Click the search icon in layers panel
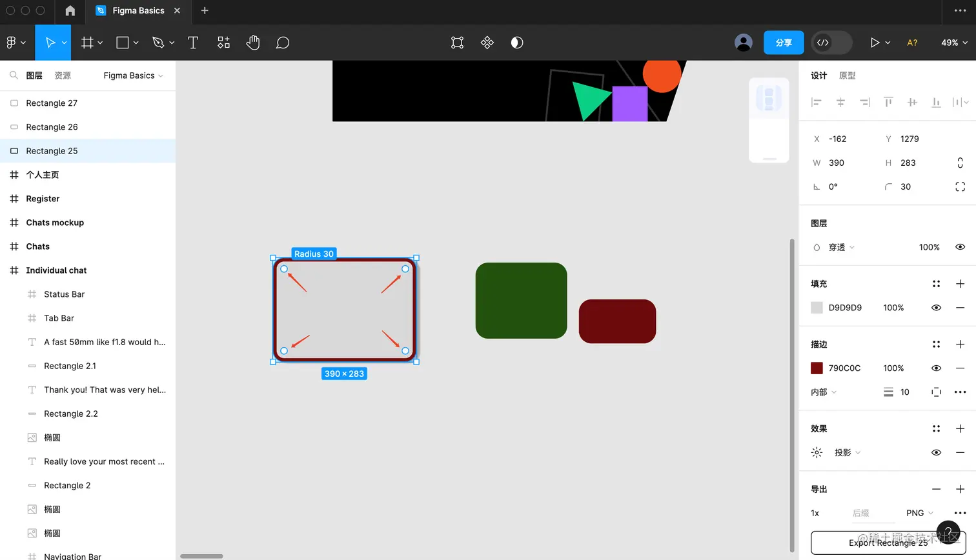The image size is (976, 560). tap(14, 75)
